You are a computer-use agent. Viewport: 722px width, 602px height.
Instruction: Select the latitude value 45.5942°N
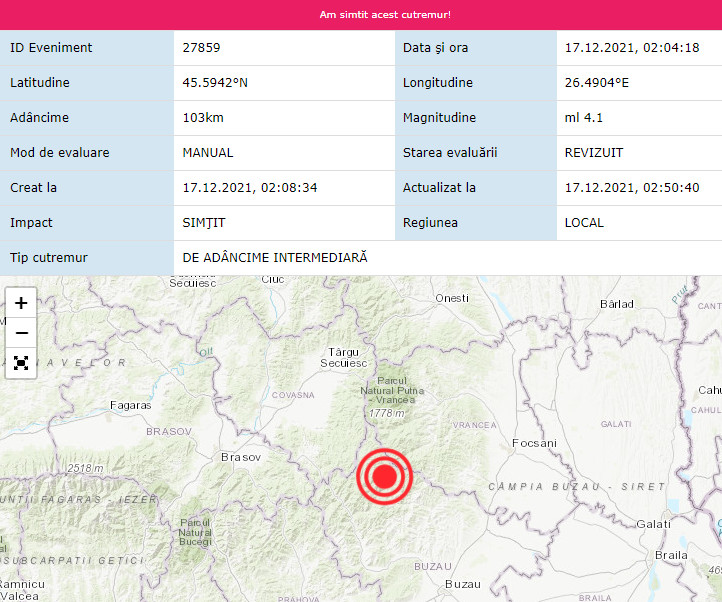click(215, 82)
